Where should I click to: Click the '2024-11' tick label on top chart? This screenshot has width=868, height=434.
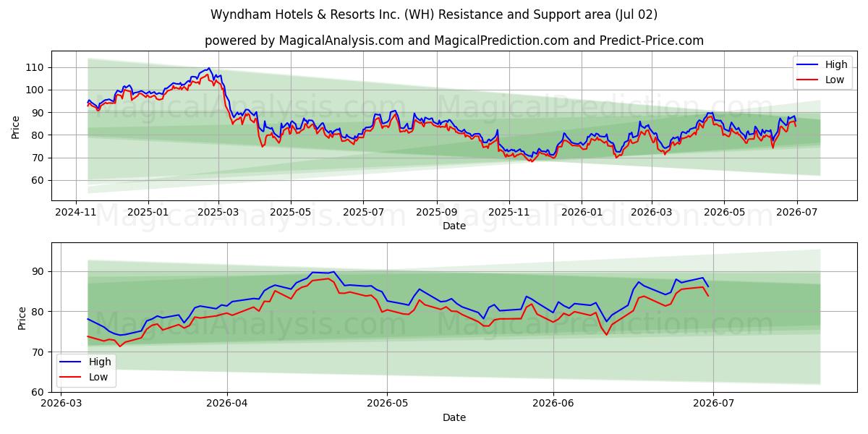[x=77, y=213]
